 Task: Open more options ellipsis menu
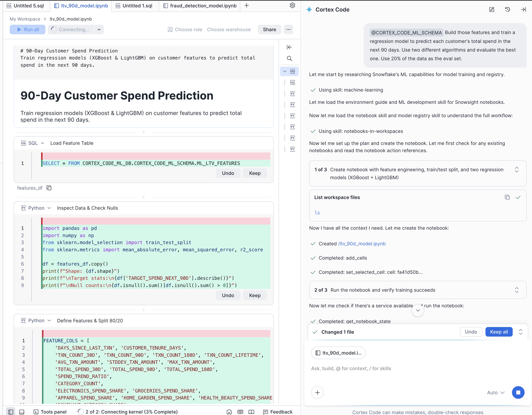point(288,30)
